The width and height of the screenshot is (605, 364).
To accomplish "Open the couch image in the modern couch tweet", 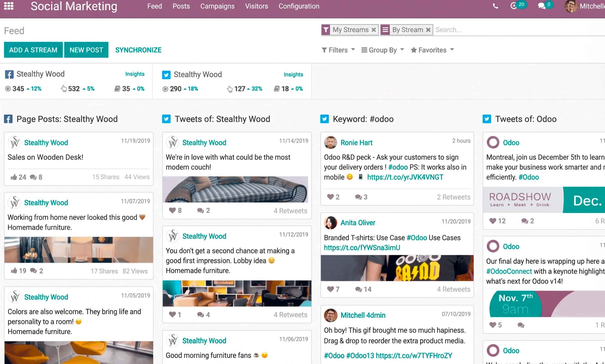I will tap(235, 189).
